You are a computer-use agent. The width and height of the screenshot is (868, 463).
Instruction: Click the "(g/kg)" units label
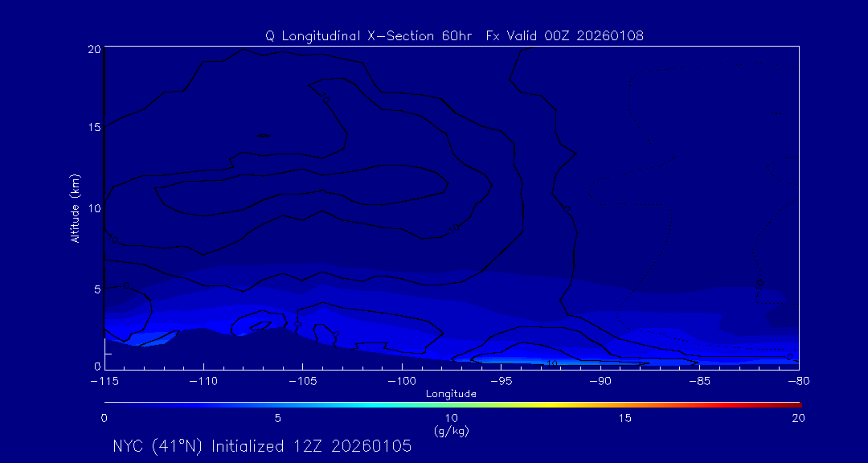(x=451, y=431)
